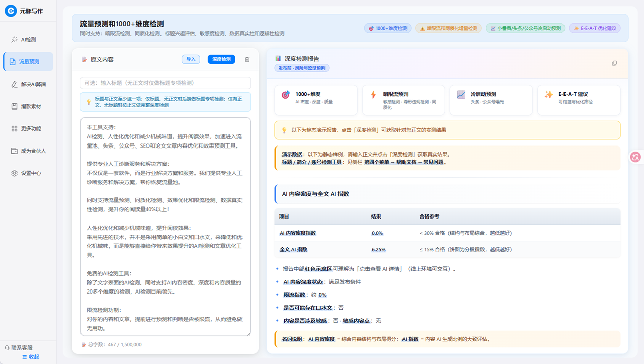Open the 冷启动预测 card
This screenshot has width=644, height=364.
[x=491, y=100]
